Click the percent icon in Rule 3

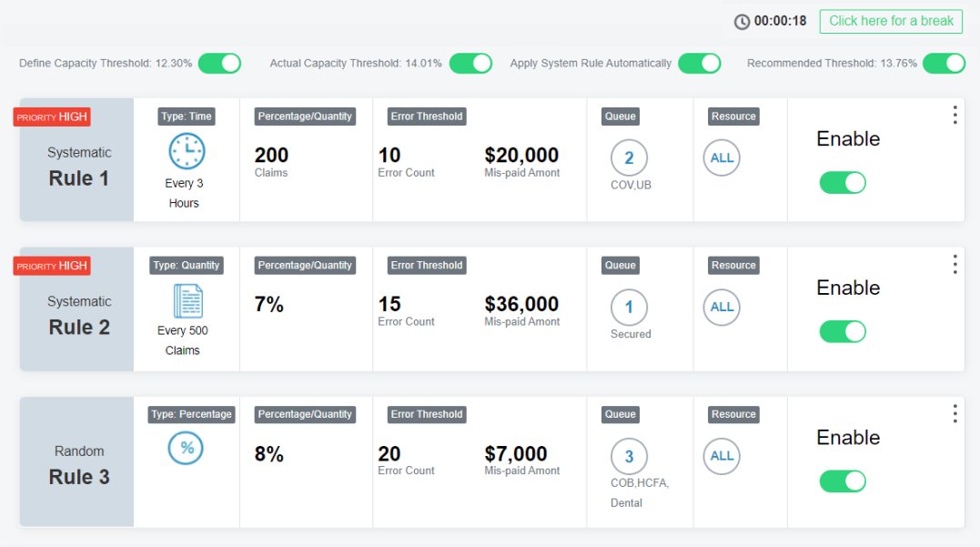[x=186, y=448]
